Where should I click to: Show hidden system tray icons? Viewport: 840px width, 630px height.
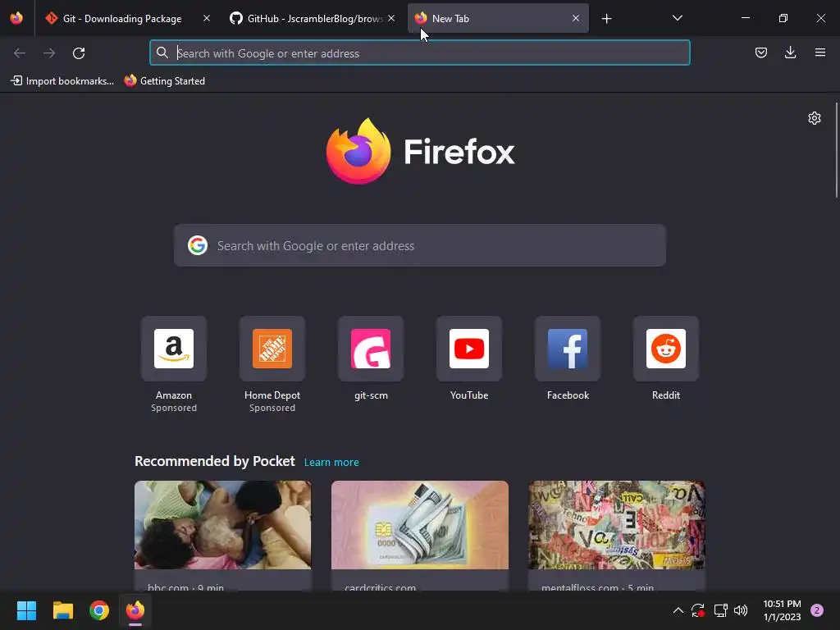(678, 610)
